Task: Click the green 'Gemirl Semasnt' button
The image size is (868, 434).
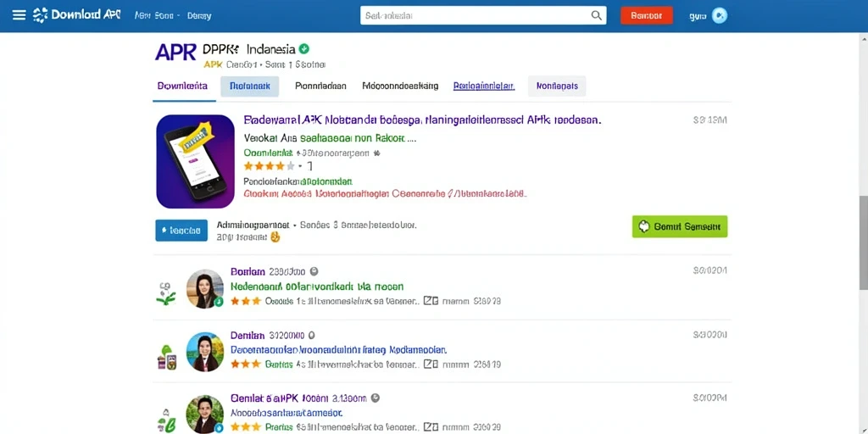Action: pyautogui.click(x=680, y=226)
